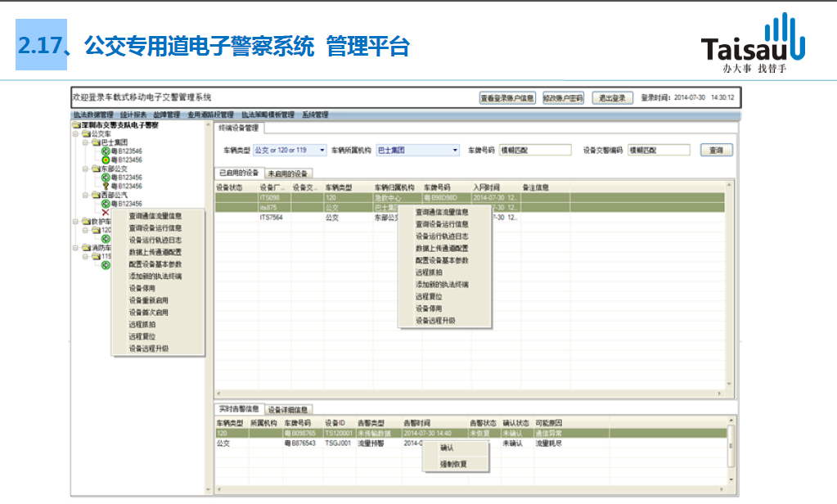
Task: Switch to 设备详细信息 tab
Action: 288,409
